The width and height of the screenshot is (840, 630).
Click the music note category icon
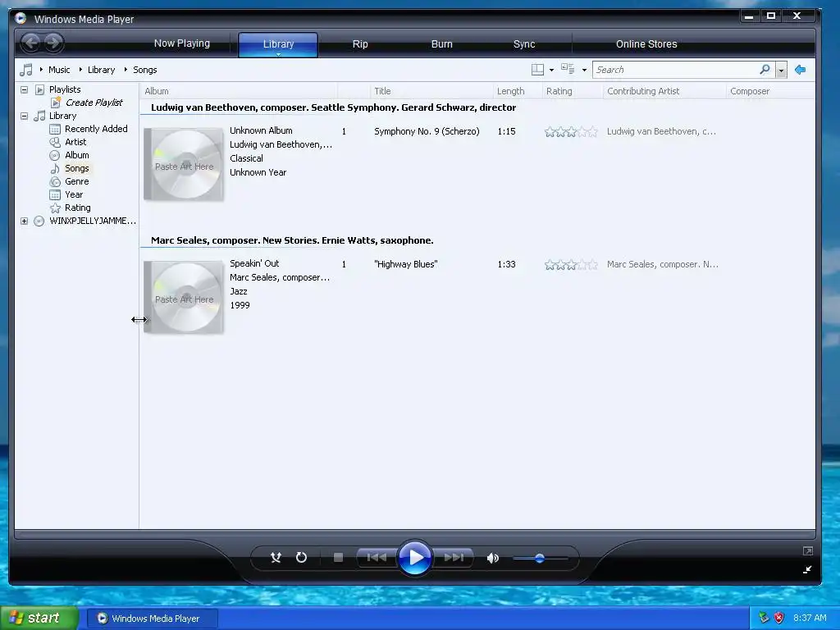[25, 70]
